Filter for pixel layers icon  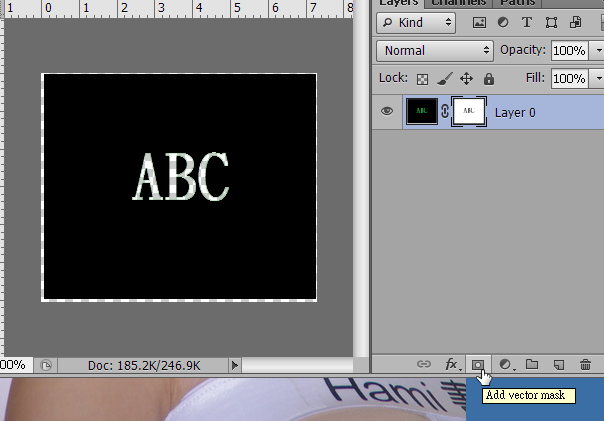(x=479, y=22)
